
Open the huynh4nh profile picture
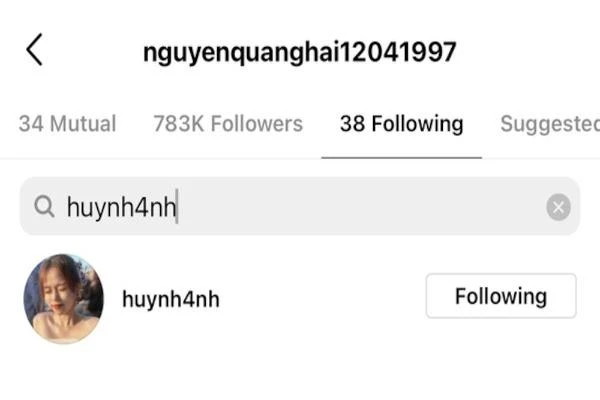click(64, 299)
